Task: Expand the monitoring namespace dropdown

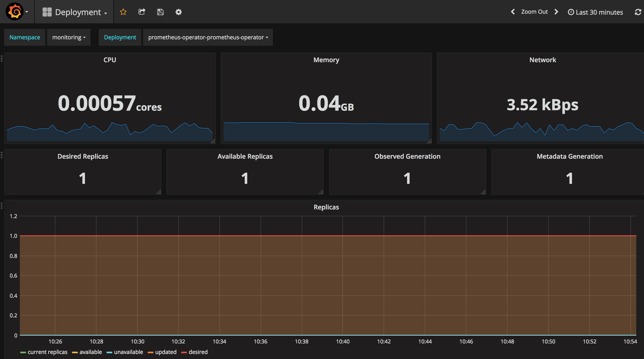Action: (x=69, y=37)
